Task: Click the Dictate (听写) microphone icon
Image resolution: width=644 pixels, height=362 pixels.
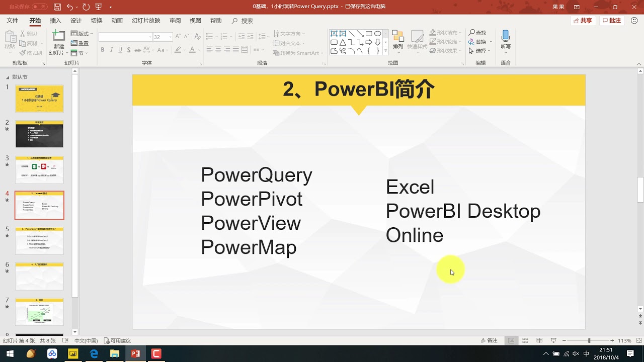Action: tap(506, 36)
